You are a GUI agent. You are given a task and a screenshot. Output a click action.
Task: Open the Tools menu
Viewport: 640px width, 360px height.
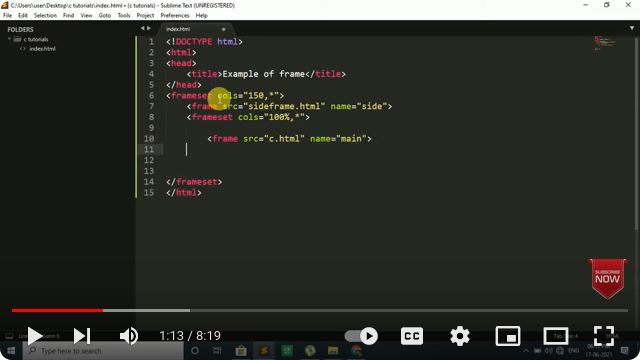[x=124, y=16]
